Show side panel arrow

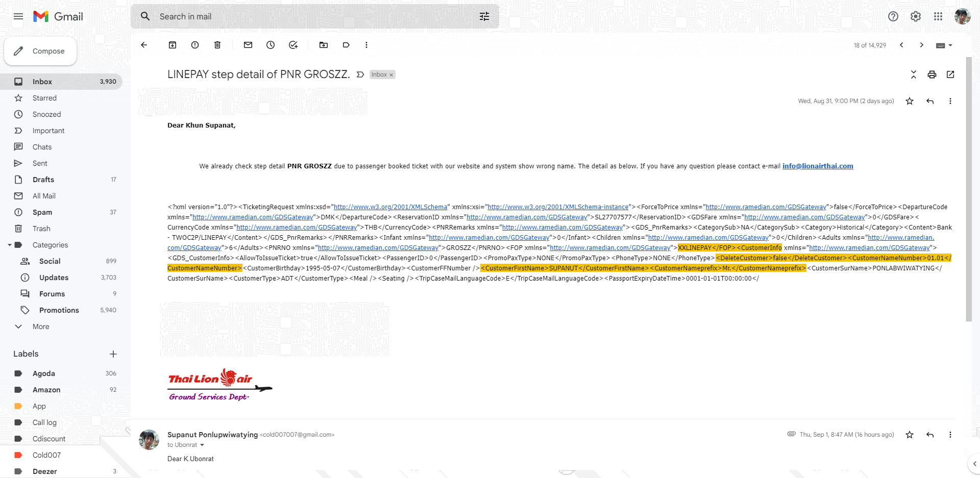[x=974, y=464]
